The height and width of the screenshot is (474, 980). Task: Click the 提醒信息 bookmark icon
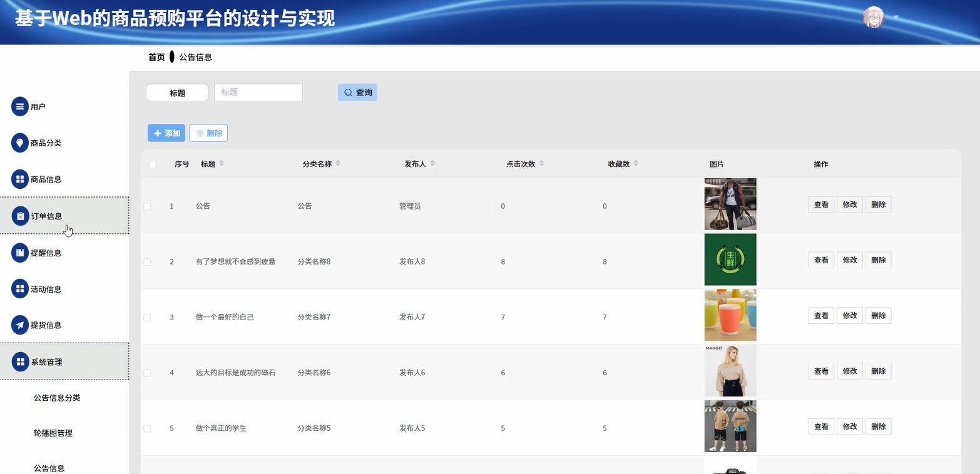click(20, 253)
